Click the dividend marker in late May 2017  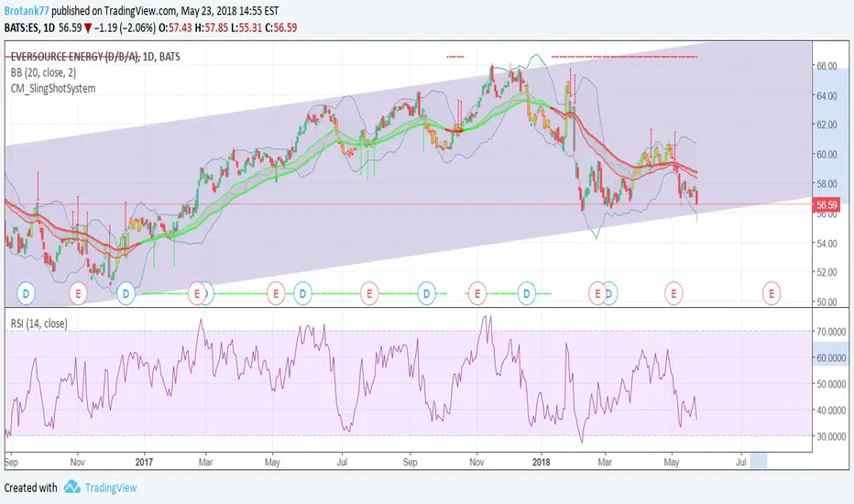click(x=302, y=293)
